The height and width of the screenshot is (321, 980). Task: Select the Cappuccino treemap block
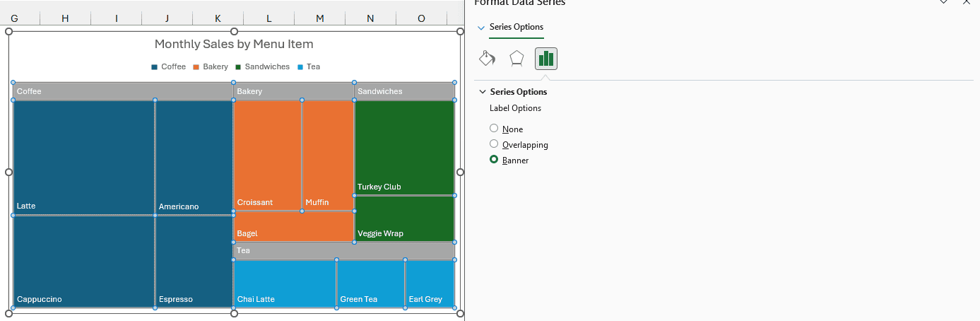tap(84, 262)
